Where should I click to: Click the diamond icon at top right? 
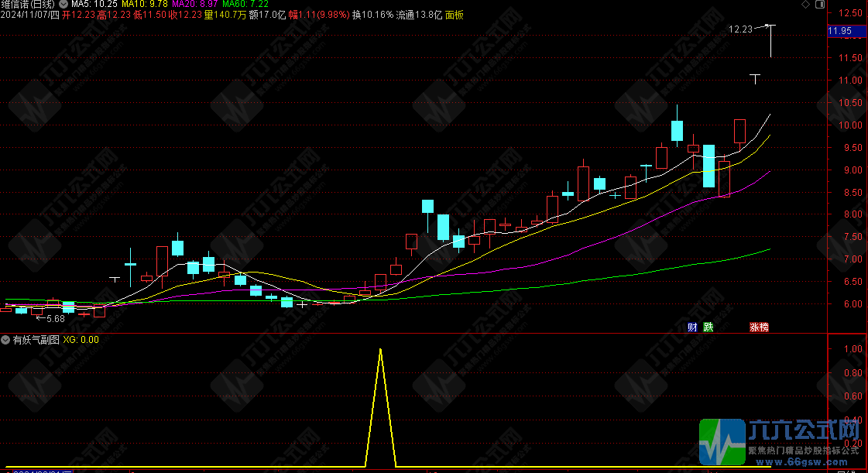click(x=807, y=5)
